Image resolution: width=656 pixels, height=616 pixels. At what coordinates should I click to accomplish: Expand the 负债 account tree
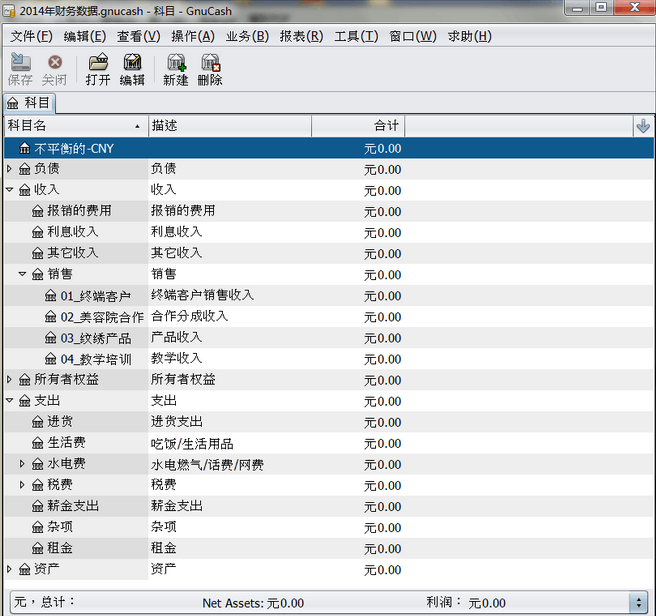(9, 169)
